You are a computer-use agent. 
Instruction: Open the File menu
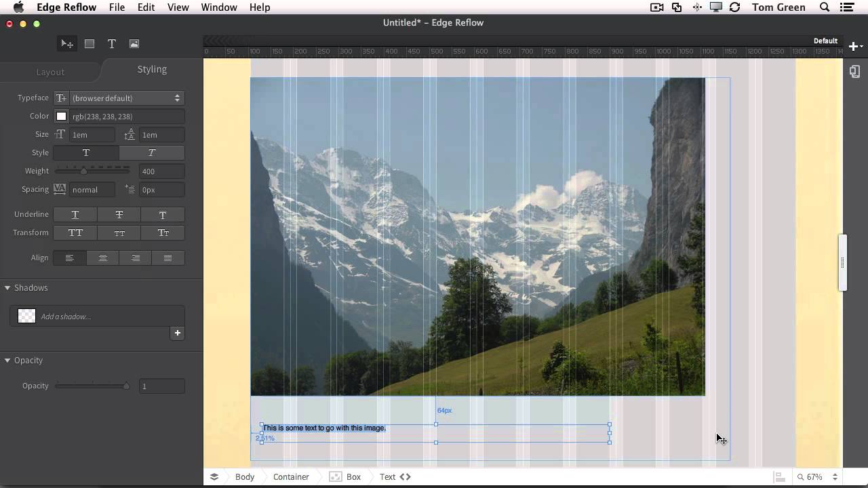pyautogui.click(x=117, y=7)
